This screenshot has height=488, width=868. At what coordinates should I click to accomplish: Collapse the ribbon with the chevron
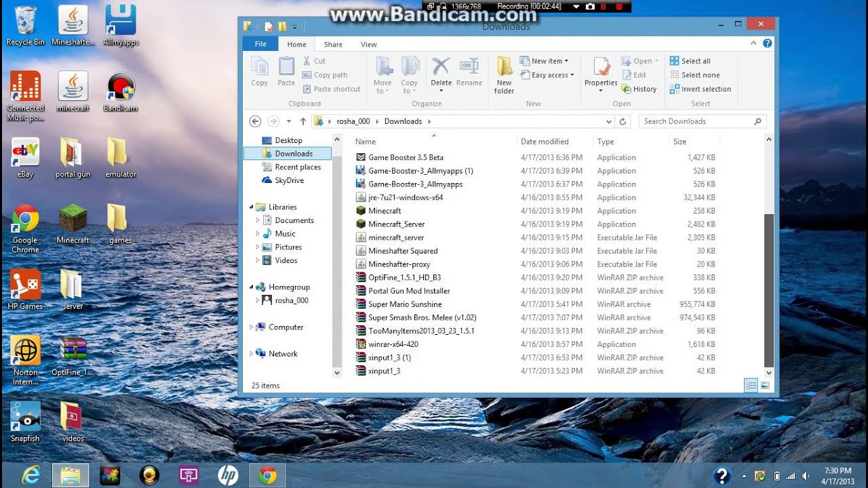pos(753,43)
